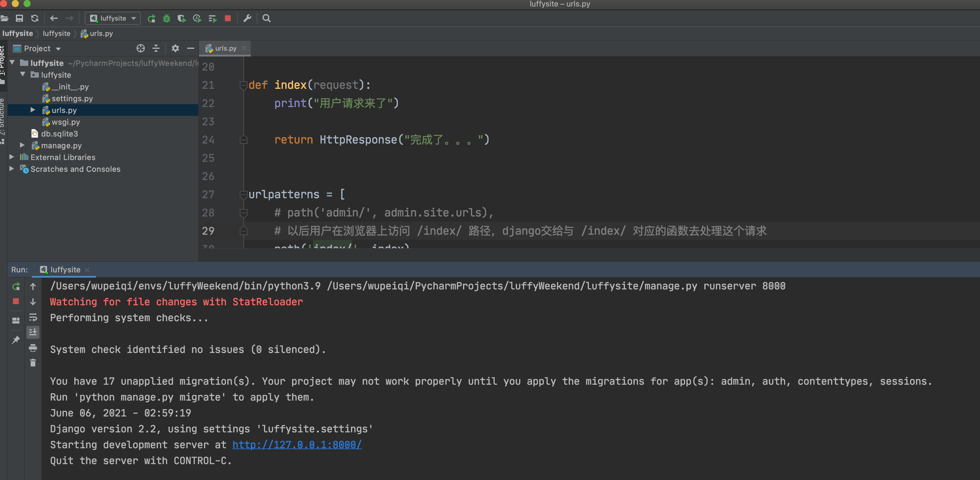Viewport: 980px width, 480px height.
Task: Select settings.py in project tree
Action: (72, 98)
